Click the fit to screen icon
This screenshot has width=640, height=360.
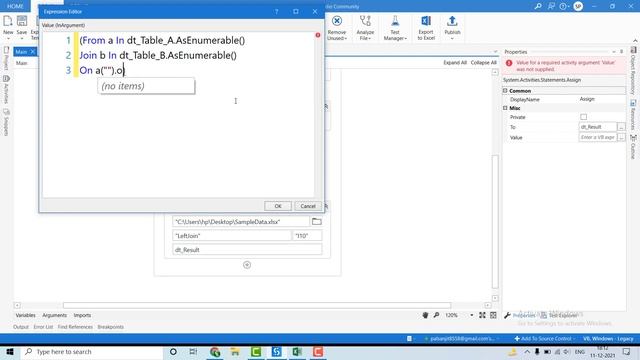tap(482, 315)
